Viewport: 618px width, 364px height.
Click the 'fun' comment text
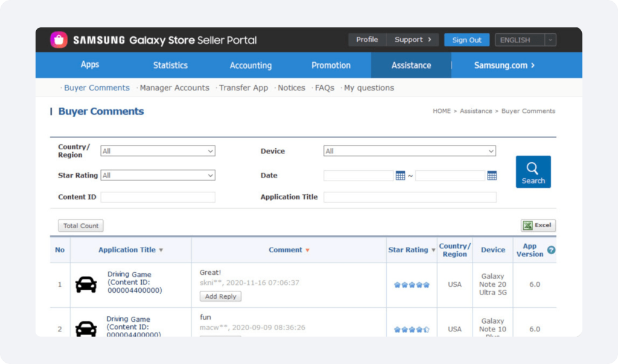click(x=205, y=317)
